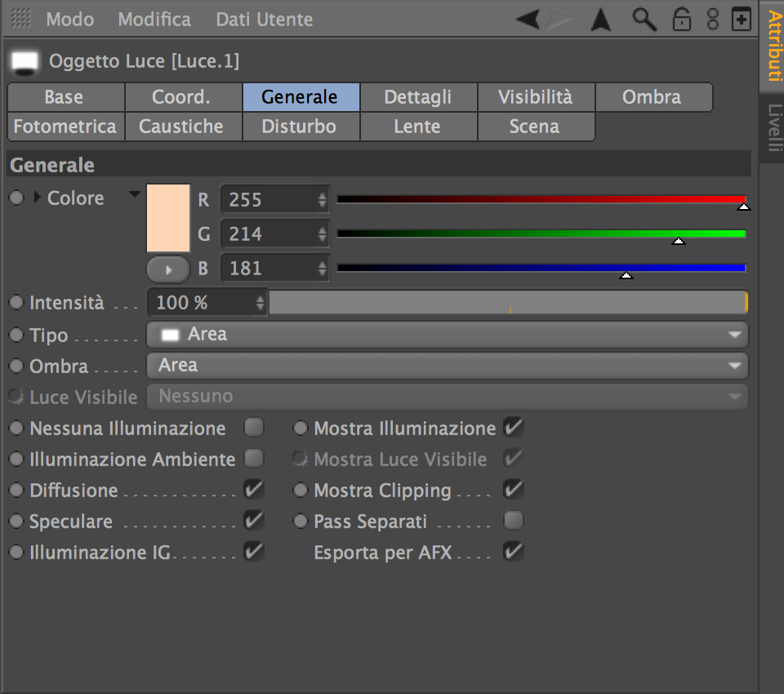This screenshot has width=784, height=694.
Task: Open new Attribute Manager with plus icon
Action: [x=742, y=20]
